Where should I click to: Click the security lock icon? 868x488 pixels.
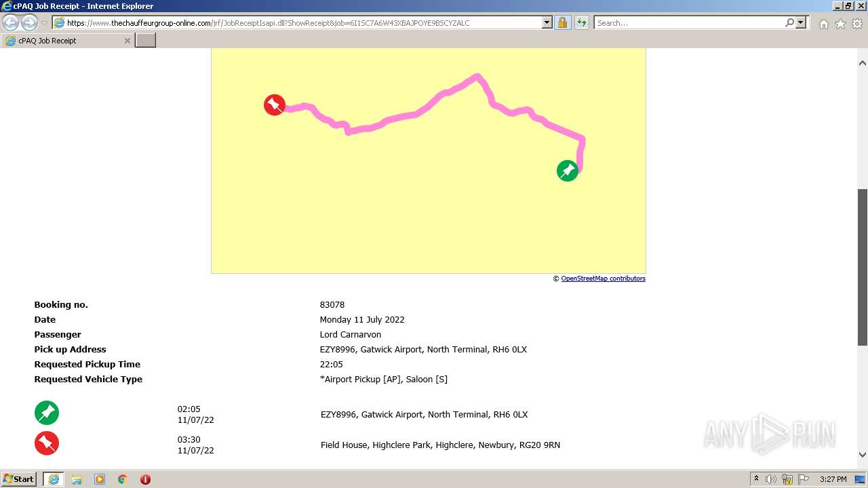pos(562,22)
